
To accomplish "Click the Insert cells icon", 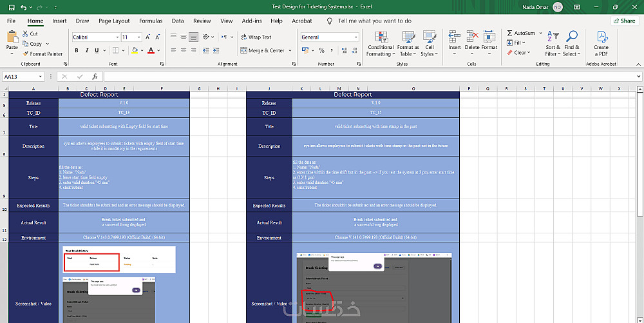I will [x=454, y=37].
